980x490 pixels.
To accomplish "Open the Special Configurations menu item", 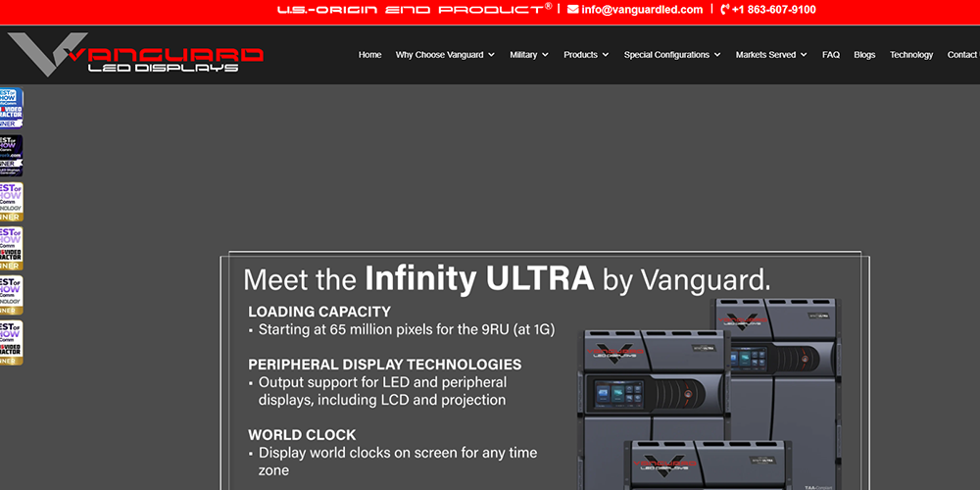I will [666, 55].
